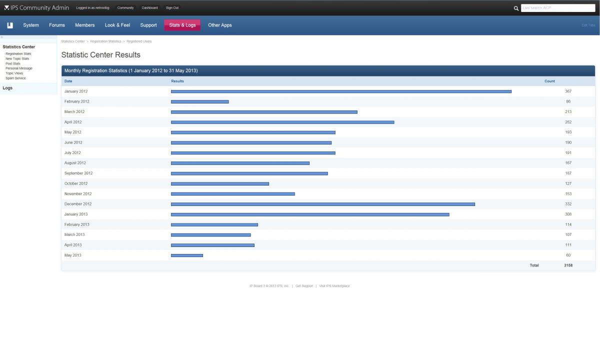Click the Sign Out button
Screen dimensions: 600x364
point(172,7)
